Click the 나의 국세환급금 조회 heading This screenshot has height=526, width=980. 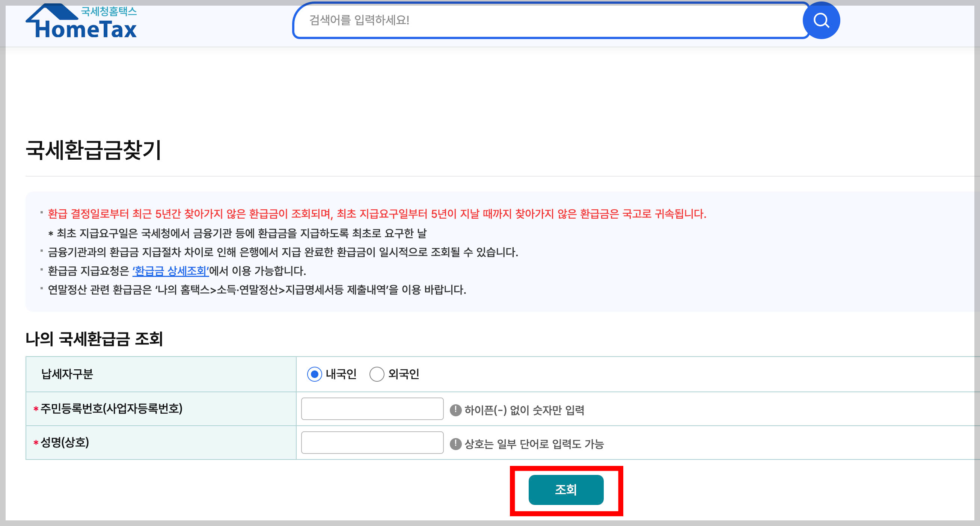click(x=94, y=339)
